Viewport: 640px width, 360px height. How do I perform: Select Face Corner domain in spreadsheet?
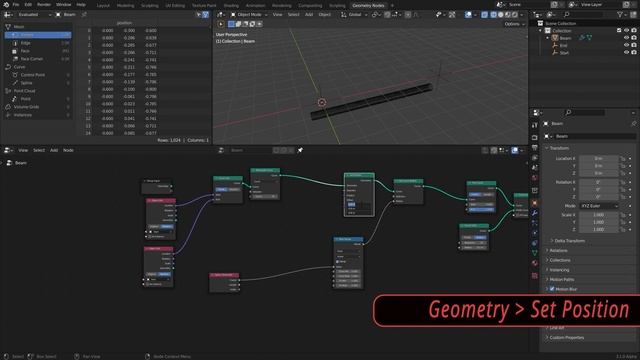(32, 59)
